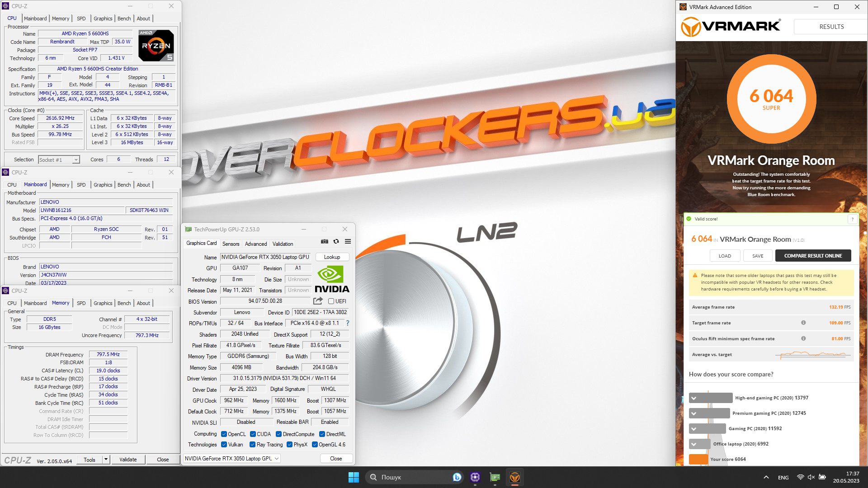Click the BIOS version share/export icon
Screen dimensions: 868x488
click(318, 301)
